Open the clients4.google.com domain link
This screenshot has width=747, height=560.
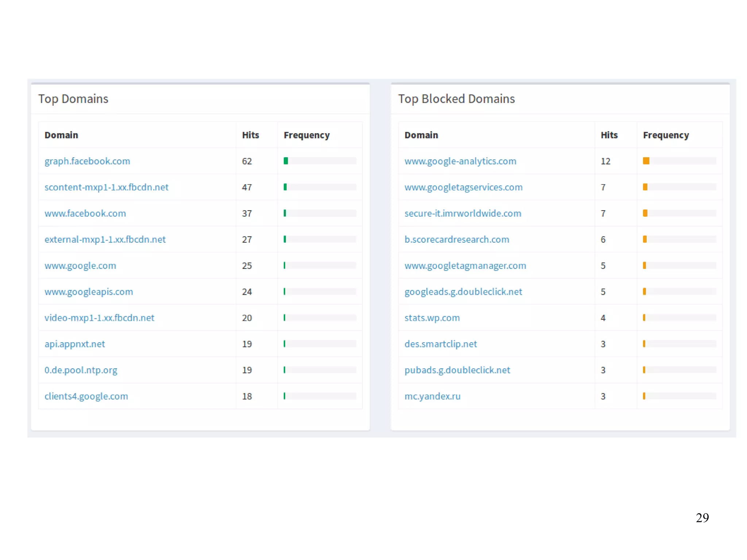[x=86, y=396]
